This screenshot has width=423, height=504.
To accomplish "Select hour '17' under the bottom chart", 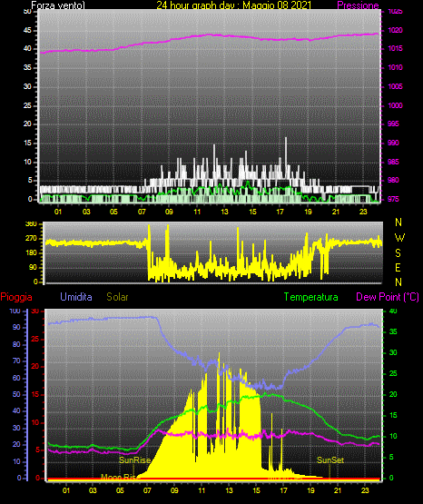I will coord(283,490).
